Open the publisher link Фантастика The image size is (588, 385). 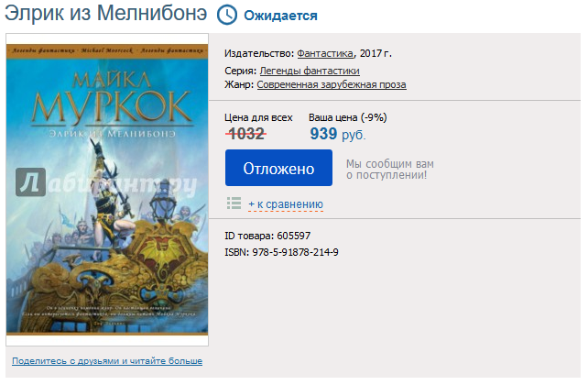pos(325,53)
